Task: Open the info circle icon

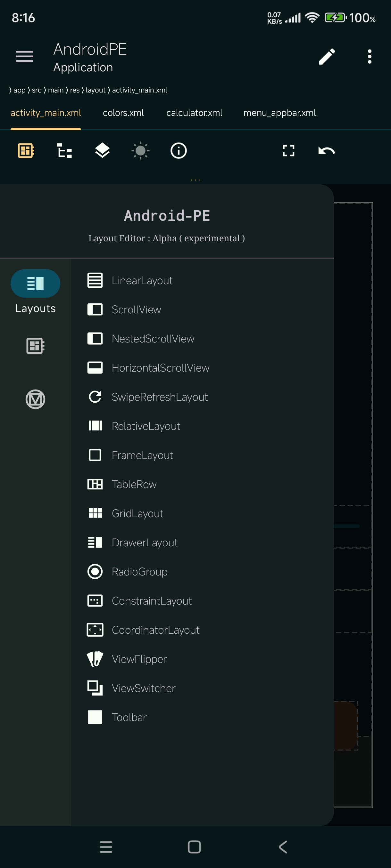Action: pyautogui.click(x=179, y=151)
